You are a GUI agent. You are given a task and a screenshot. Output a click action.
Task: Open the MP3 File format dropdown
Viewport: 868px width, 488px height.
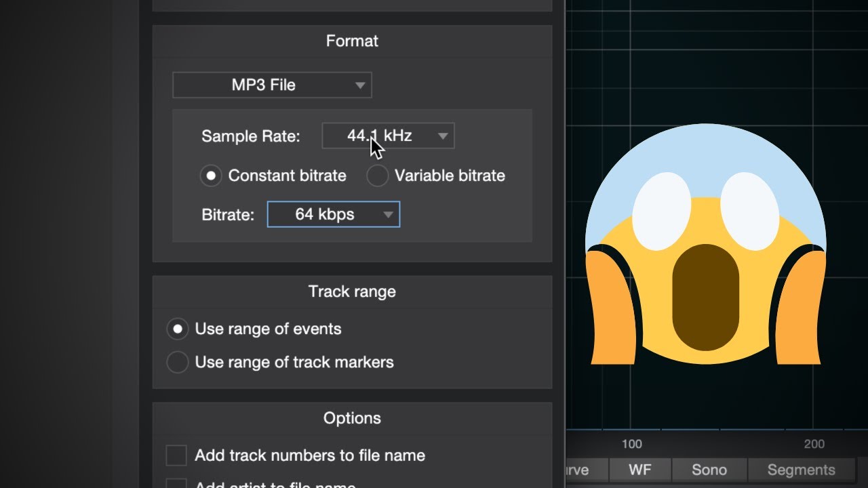[272, 85]
